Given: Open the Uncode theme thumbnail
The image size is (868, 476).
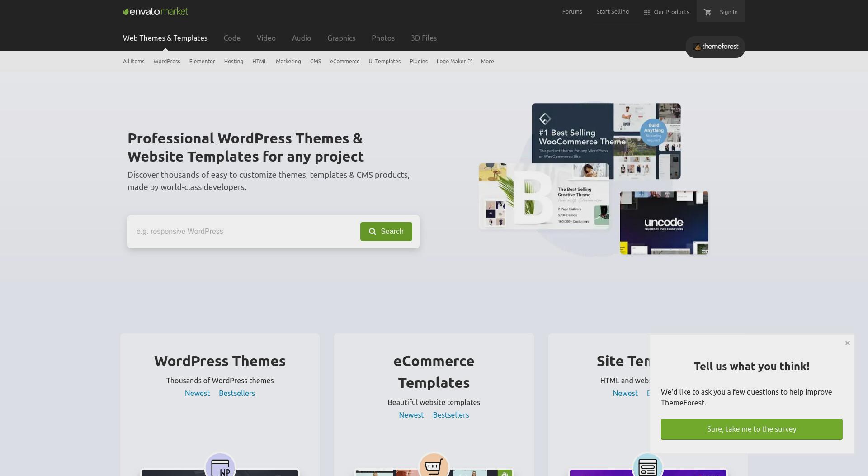Looking at the screenshot, I should click(x=664, y=223).
